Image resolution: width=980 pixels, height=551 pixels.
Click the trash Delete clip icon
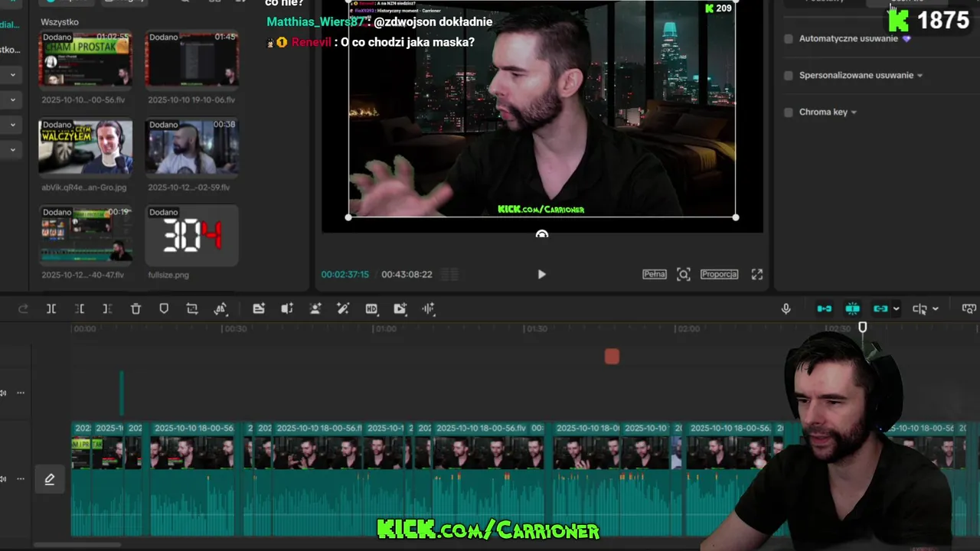pos(136,308)
